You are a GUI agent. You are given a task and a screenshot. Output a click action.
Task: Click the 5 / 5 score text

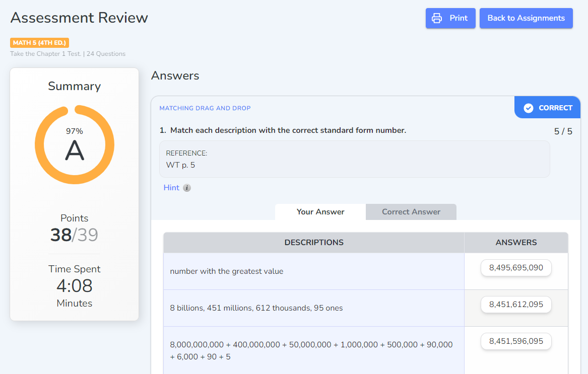click(x=563, y=131)
